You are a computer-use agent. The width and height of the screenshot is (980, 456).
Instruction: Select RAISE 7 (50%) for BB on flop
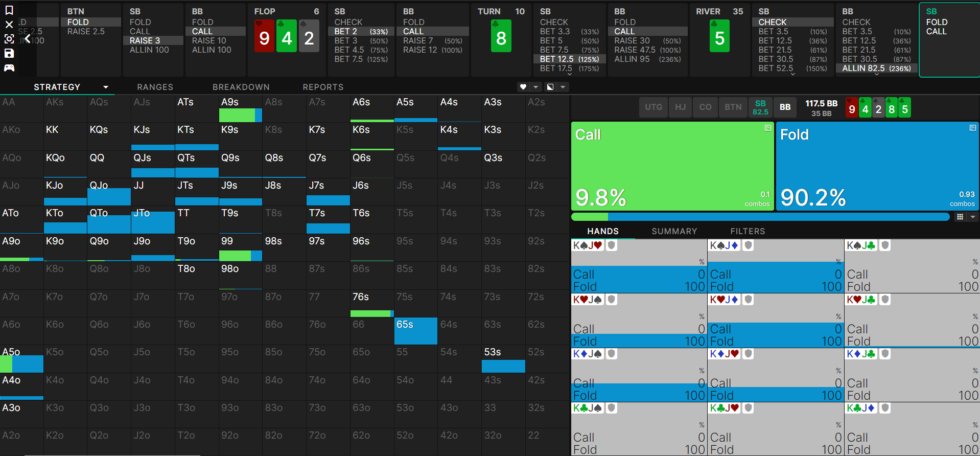tap(433, 41)
